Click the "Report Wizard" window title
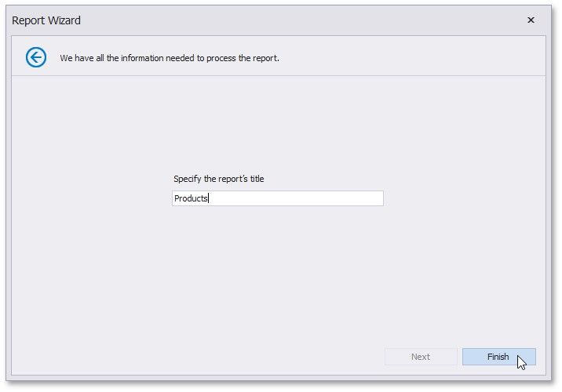Screen dimensions: 562x392 click(46, 20)
